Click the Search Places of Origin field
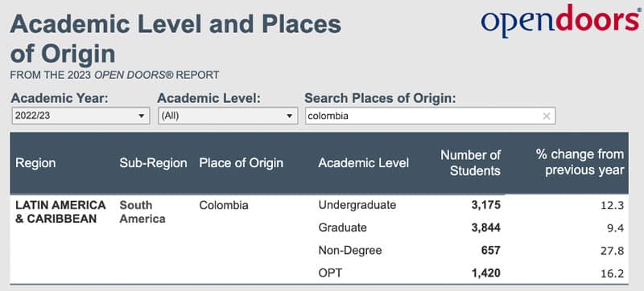The width and height of the screenshot is (644, 291). coord(430,116)
